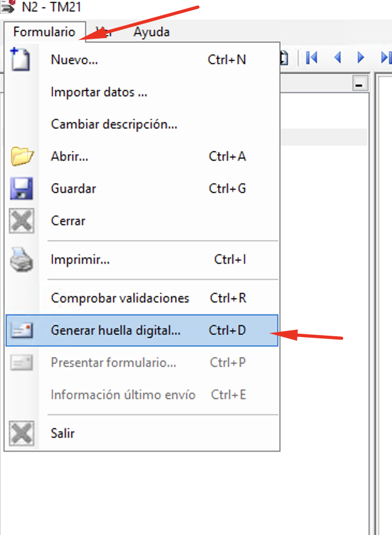The width and height of the screenshot is (392, 535).
Task: Click the X icon beside Salir
Action: [21, 433]
